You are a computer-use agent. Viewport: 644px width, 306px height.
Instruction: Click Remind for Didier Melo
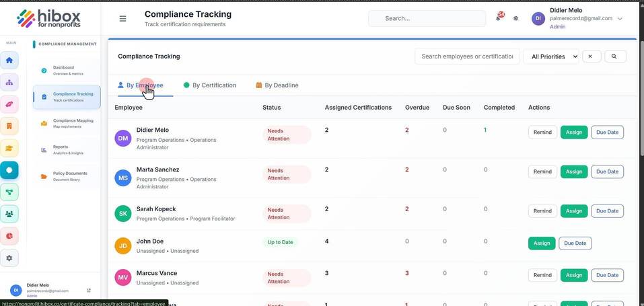point(542,132)
